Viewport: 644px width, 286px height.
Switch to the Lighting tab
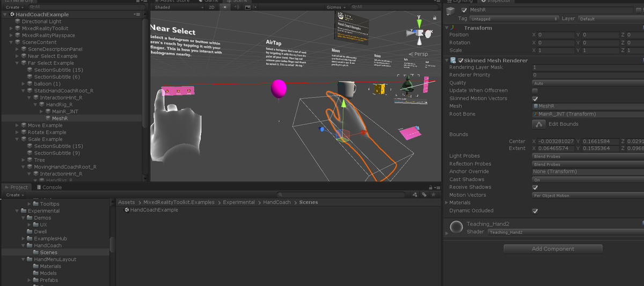click(461, 1)
